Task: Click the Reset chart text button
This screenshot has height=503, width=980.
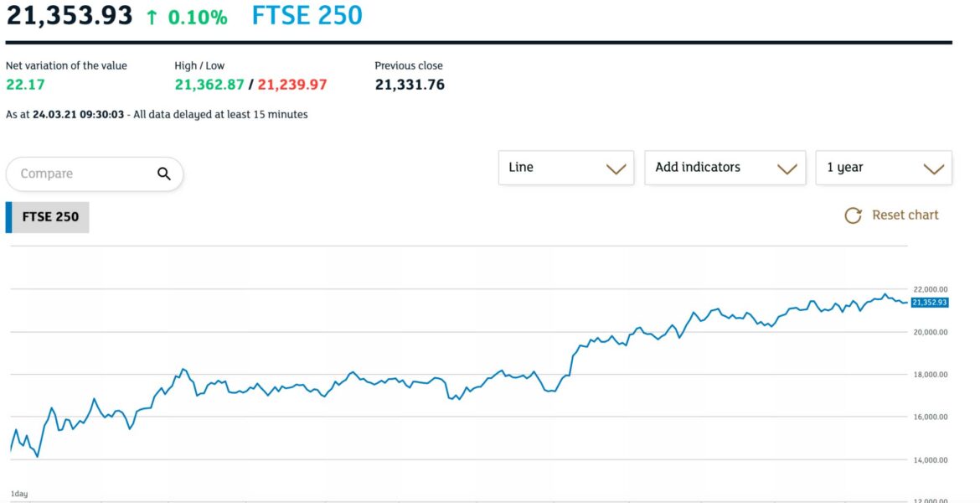Action: pos(905,215)
